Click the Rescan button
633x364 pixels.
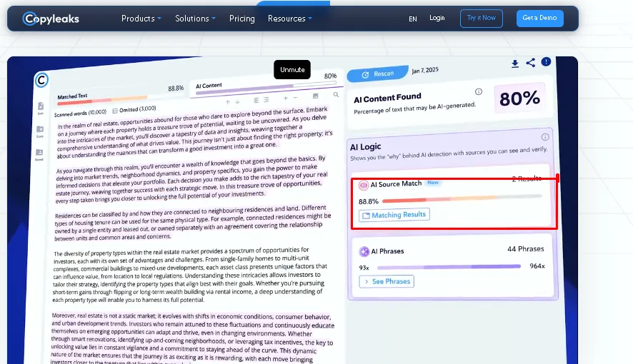(x=378, y=74)
